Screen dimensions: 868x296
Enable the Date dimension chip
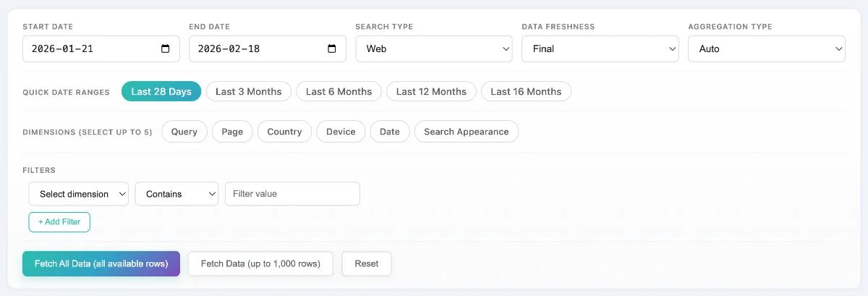[390, 132]
